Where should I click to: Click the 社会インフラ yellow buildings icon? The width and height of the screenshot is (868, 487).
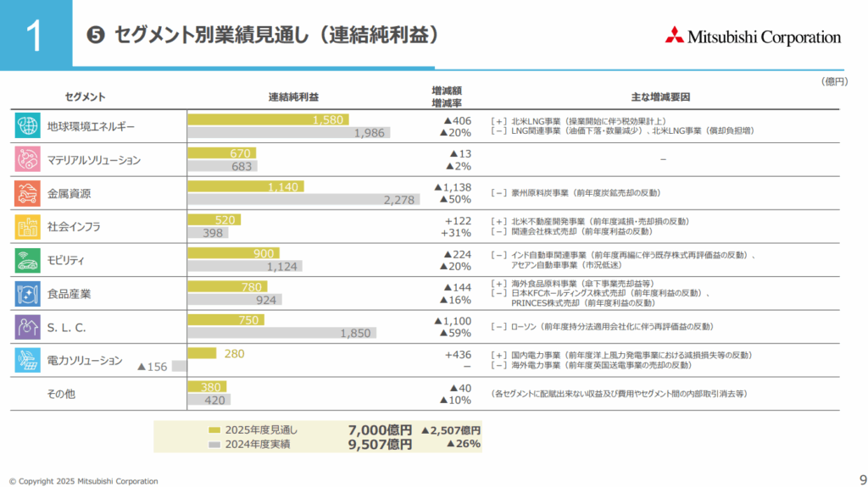pyautogui.click(x=27, y=227)
